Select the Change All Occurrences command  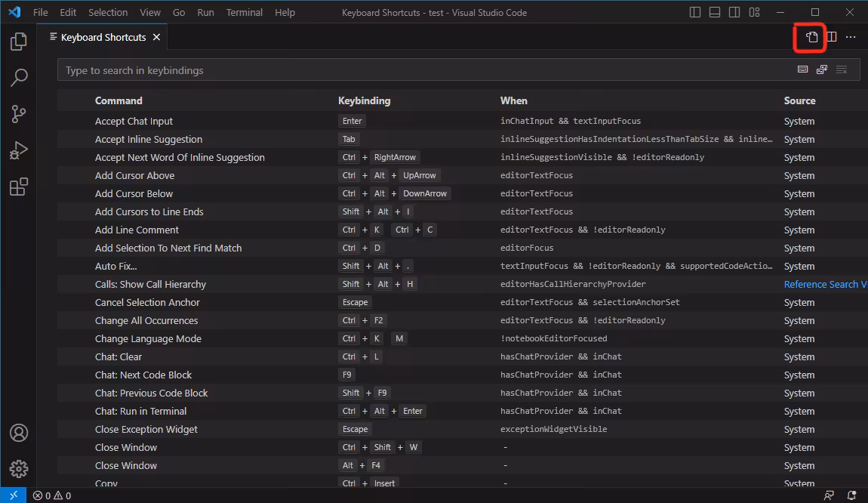click(x=146, y=321)
